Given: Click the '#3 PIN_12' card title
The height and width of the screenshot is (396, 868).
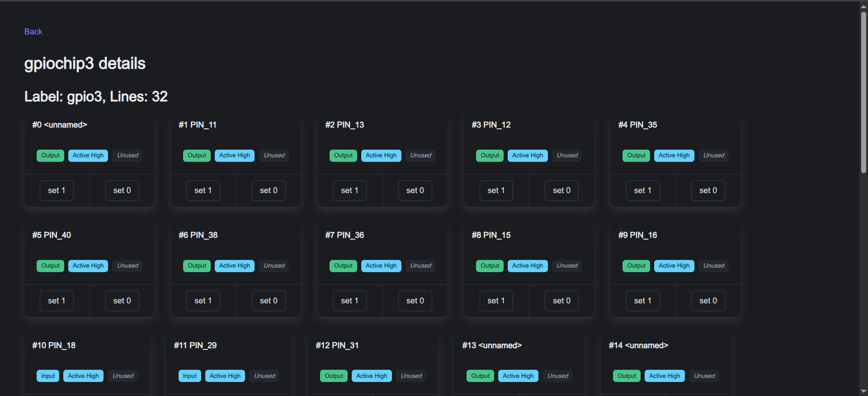Looking at the screenshot, I should pyautogui.click(x=491, y=125).
